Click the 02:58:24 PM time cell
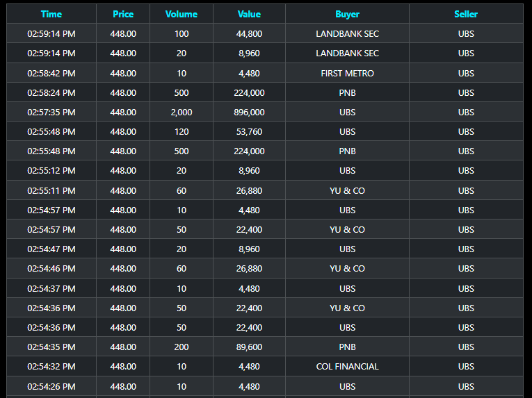 click(51, 92)
